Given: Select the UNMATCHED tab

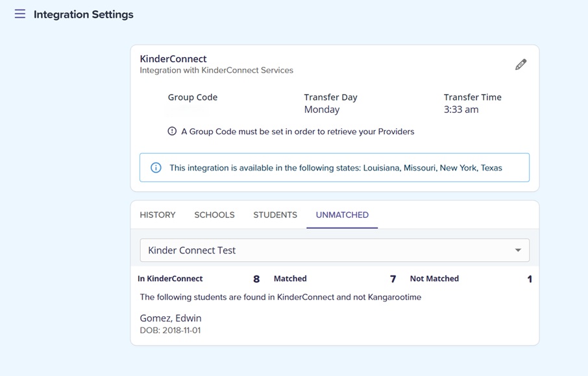Looking at the screenshot, I should [x=342, y=215].
